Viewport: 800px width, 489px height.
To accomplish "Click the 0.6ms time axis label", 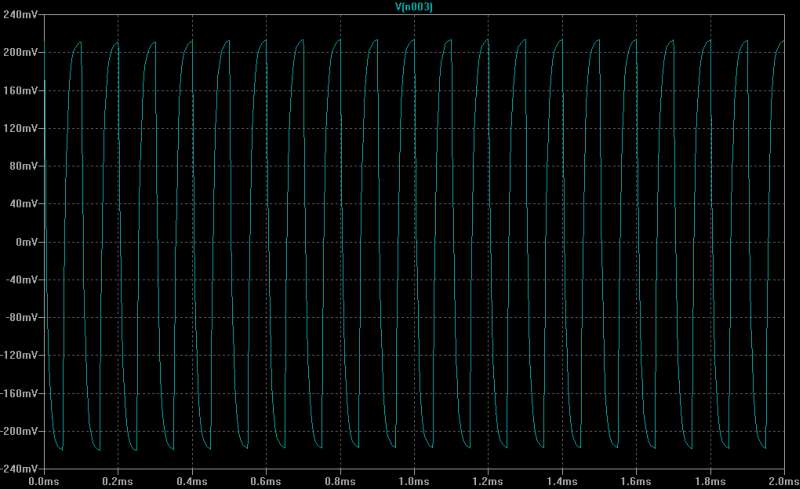I will click(x=266, y=481).
